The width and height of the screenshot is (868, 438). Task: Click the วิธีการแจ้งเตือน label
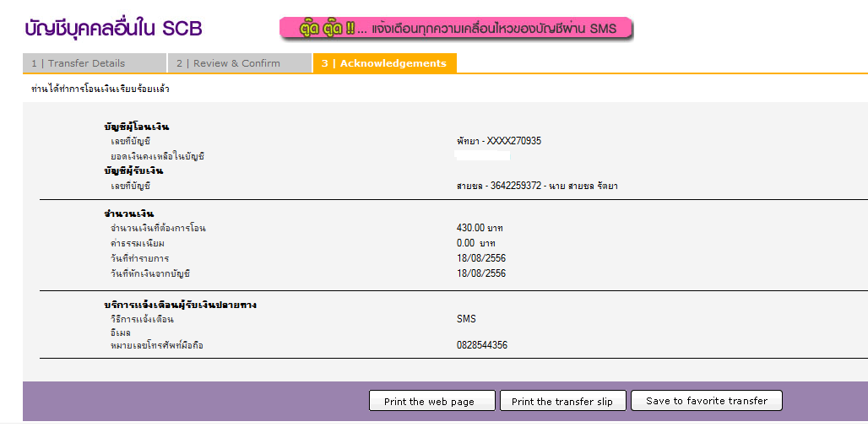click(x=142, y=320)
